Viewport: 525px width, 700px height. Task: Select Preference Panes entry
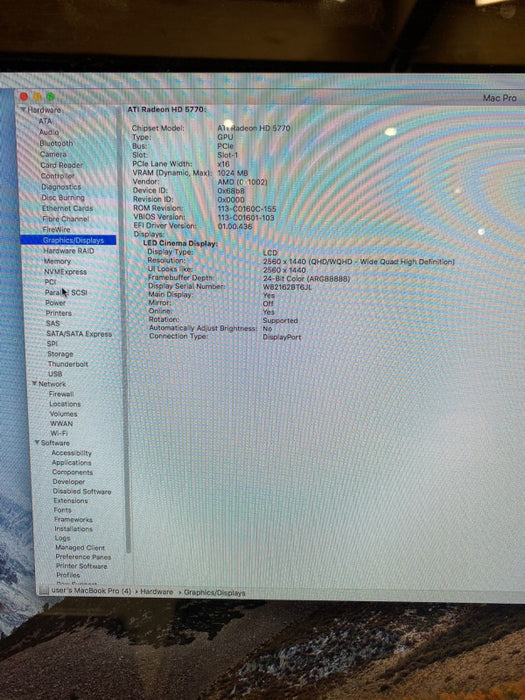point(83,557)
